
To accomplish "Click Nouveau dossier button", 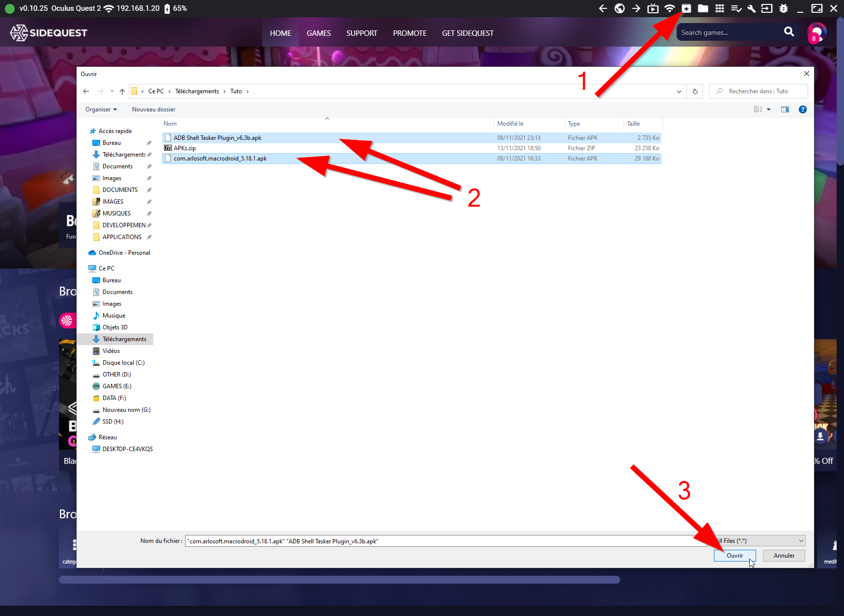I will point(154,109).
